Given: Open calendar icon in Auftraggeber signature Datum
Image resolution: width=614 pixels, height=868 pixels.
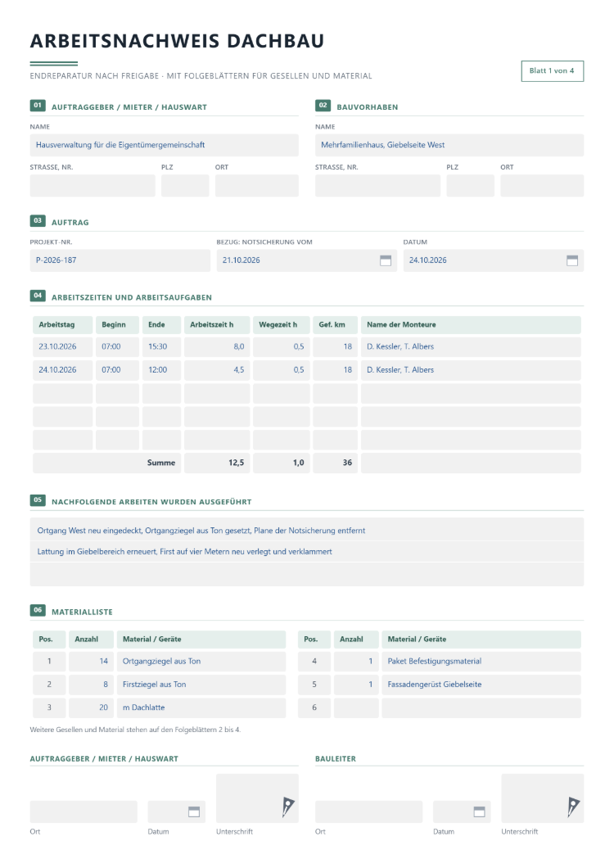Looking at the screenshot, I should tap(194, 811).
